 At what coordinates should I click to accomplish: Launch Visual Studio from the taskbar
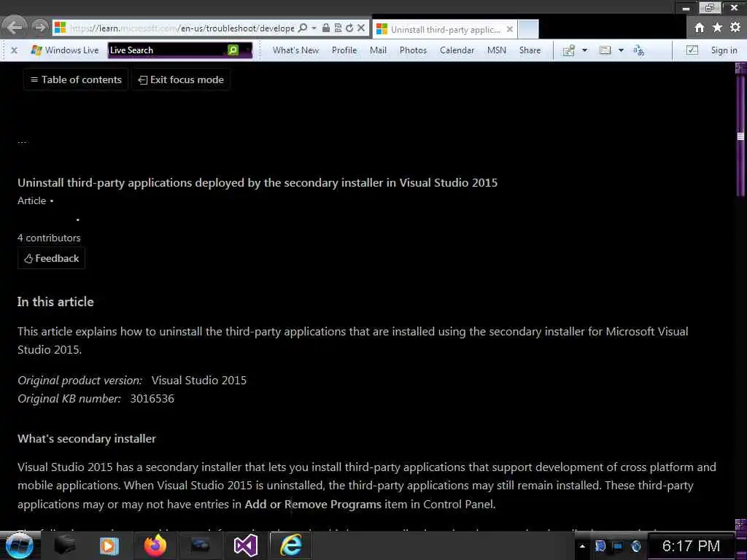click(x=246, y=545)
